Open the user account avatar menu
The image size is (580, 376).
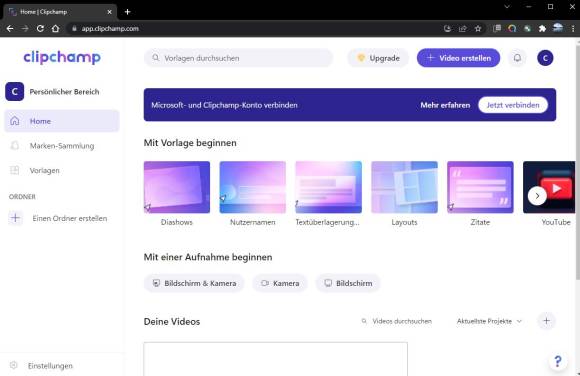click(x=545, y=58)
